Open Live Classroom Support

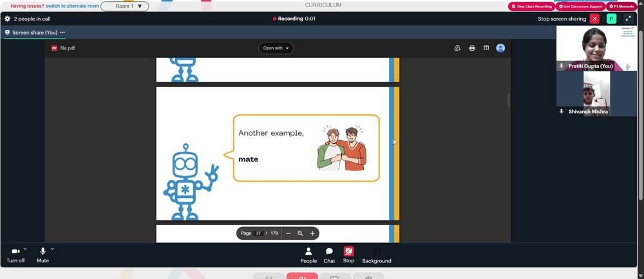pos(581,6)
